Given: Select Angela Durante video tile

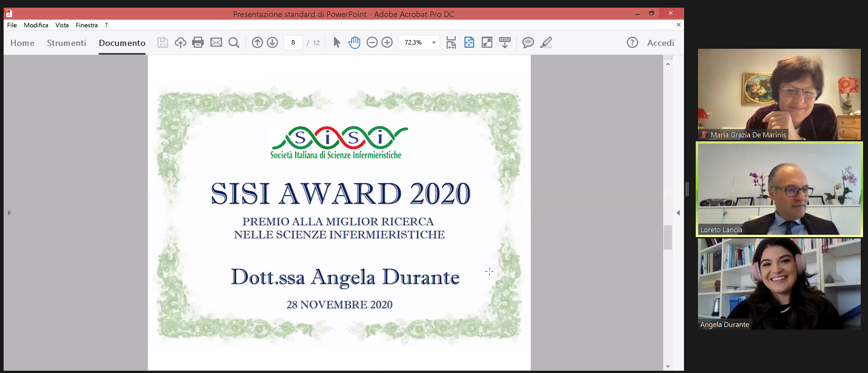Looking at the screenshot, I should (x=779, y=284).
